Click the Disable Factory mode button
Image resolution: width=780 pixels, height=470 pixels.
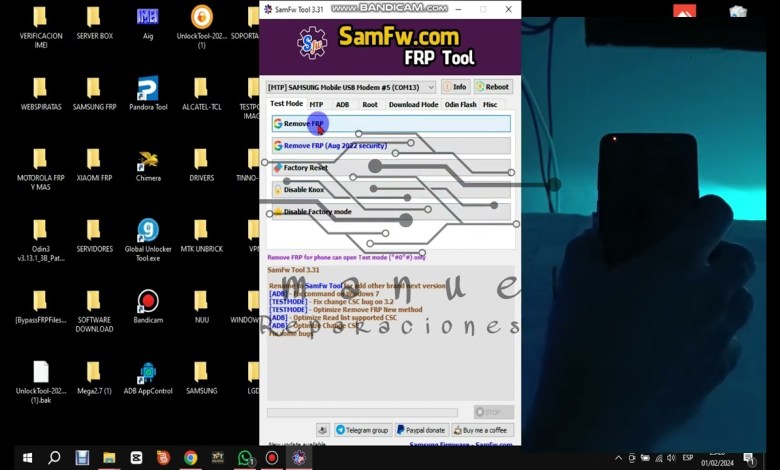(391, 211)
